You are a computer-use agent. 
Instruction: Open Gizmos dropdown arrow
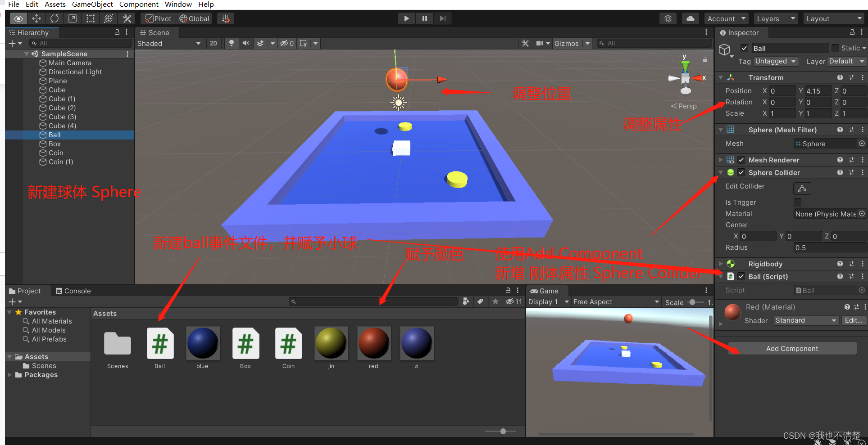[x=587, y=43]
